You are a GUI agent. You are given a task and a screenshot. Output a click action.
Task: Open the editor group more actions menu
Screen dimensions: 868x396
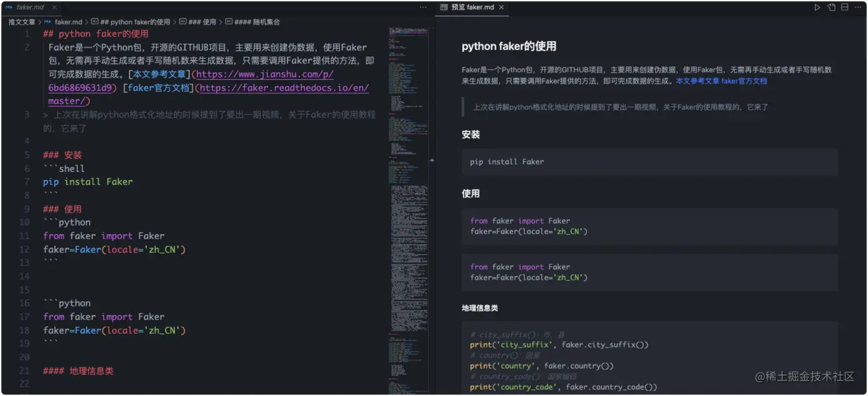pos(423,7)
